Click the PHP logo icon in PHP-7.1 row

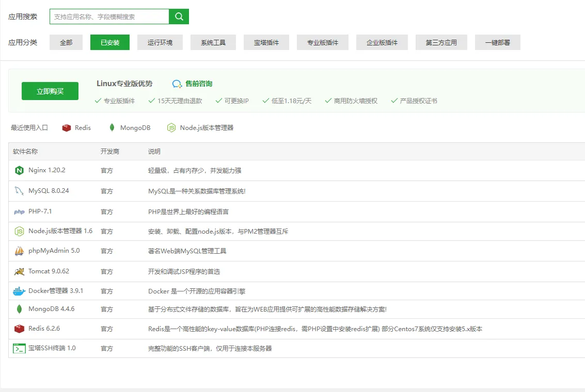point(19,211)
